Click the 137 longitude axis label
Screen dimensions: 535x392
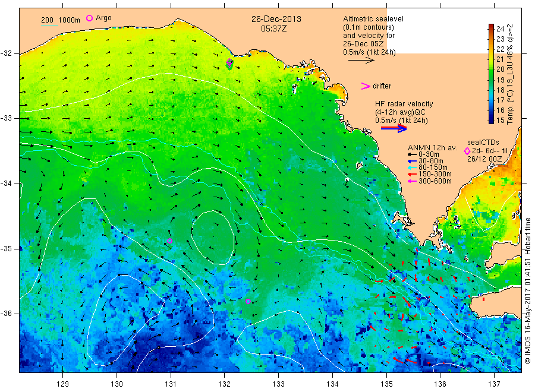pyautogui.click(x=494, y=384)
